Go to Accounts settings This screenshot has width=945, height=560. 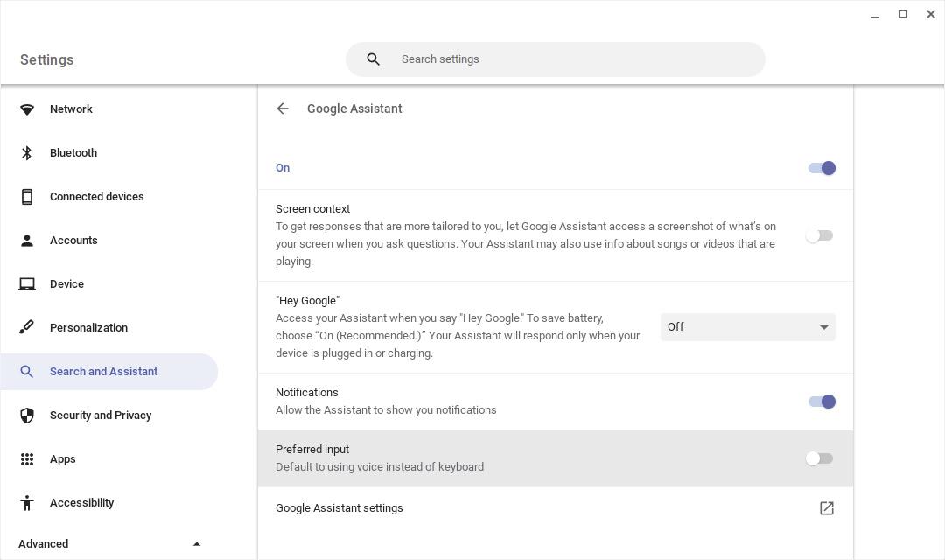(x=73, y=241)
